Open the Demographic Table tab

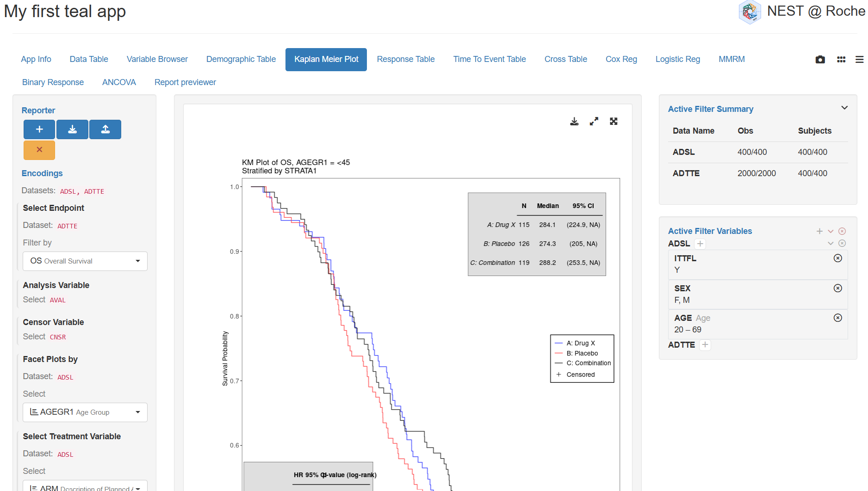[x=241, y=59]
